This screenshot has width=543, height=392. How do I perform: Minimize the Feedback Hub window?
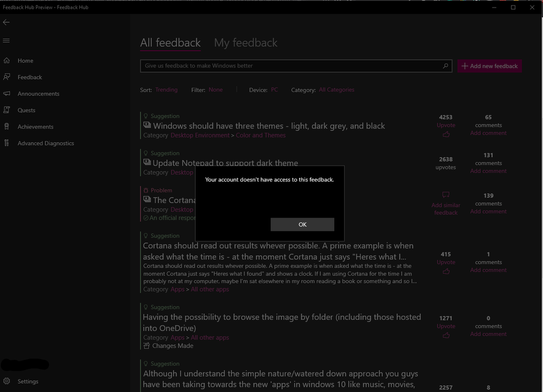click(494, 7)
